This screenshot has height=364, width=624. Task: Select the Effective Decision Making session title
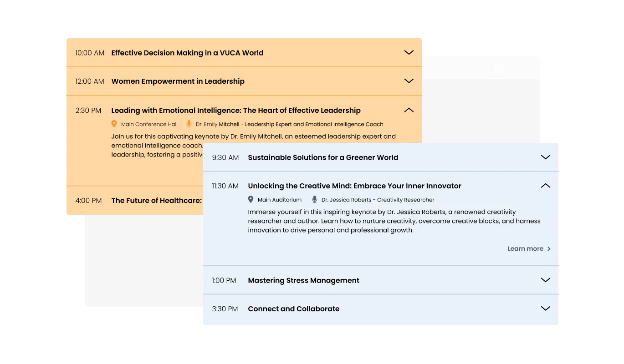click(x=187, y=53)
